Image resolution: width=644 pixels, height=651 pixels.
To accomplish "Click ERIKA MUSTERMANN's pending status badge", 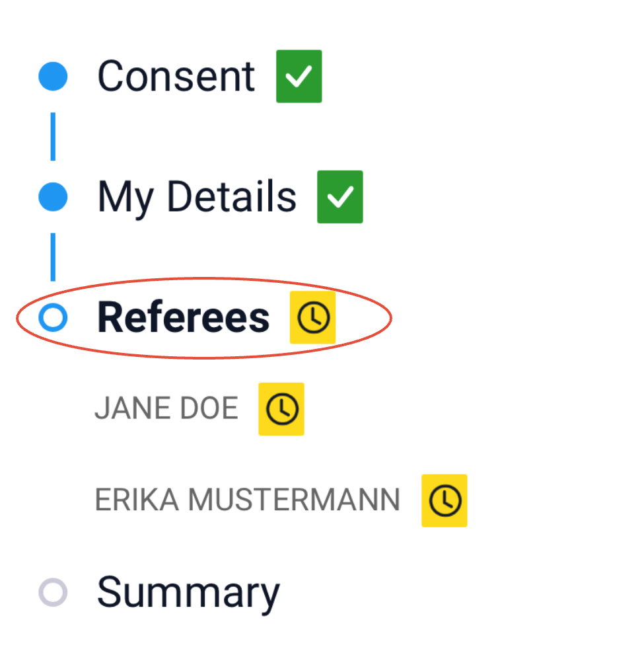I will [x=444, y=500].
